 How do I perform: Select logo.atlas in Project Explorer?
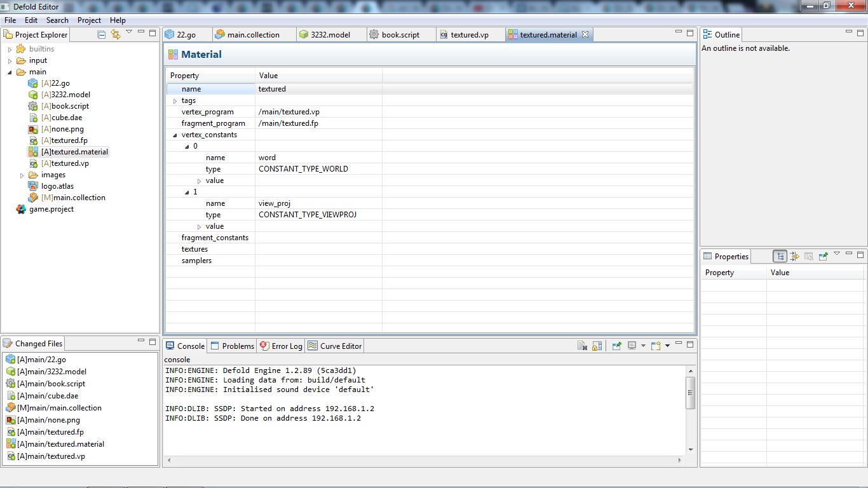[57, 186]
